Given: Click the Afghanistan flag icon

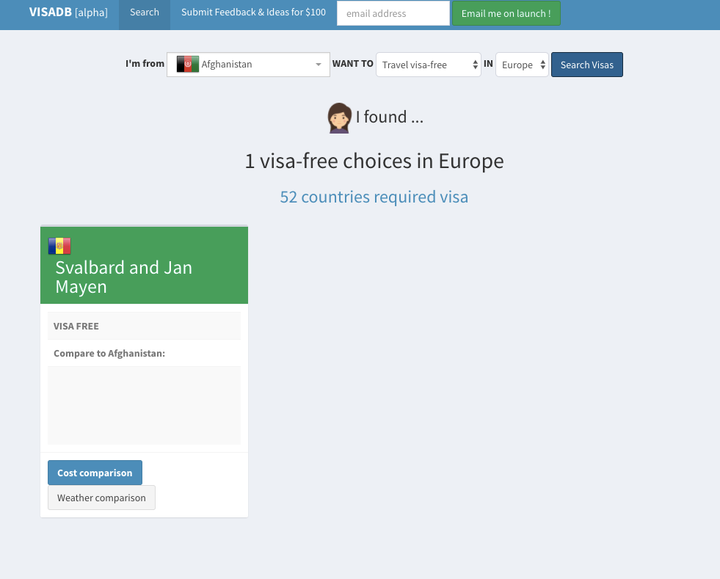Looking at the screenshot, I should point(188,64).
